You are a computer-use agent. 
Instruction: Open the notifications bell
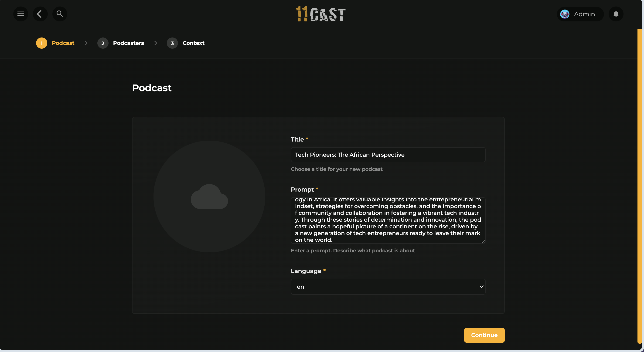[616, 14]
